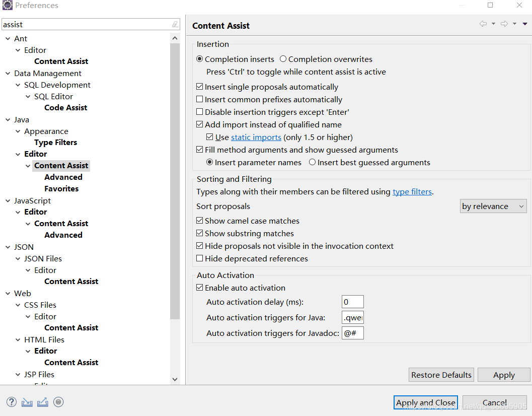Go forward with the right arrow icon

coord(504,24)
